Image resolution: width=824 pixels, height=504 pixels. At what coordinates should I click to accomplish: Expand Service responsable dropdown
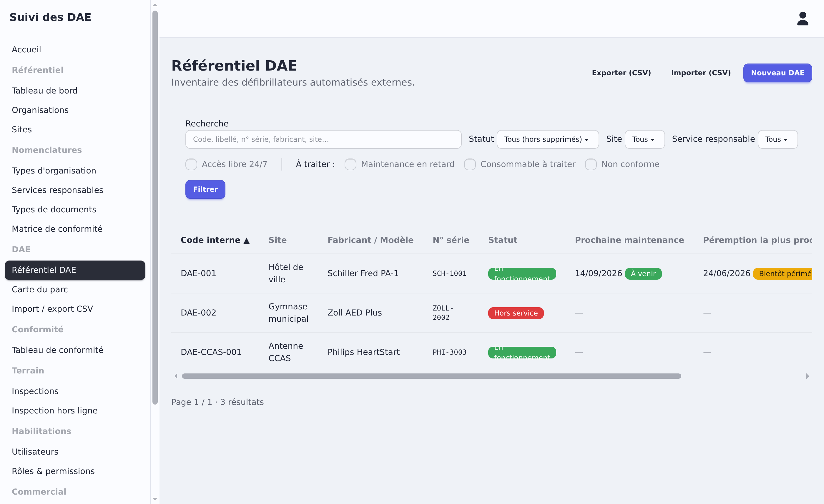coord(778,139)
